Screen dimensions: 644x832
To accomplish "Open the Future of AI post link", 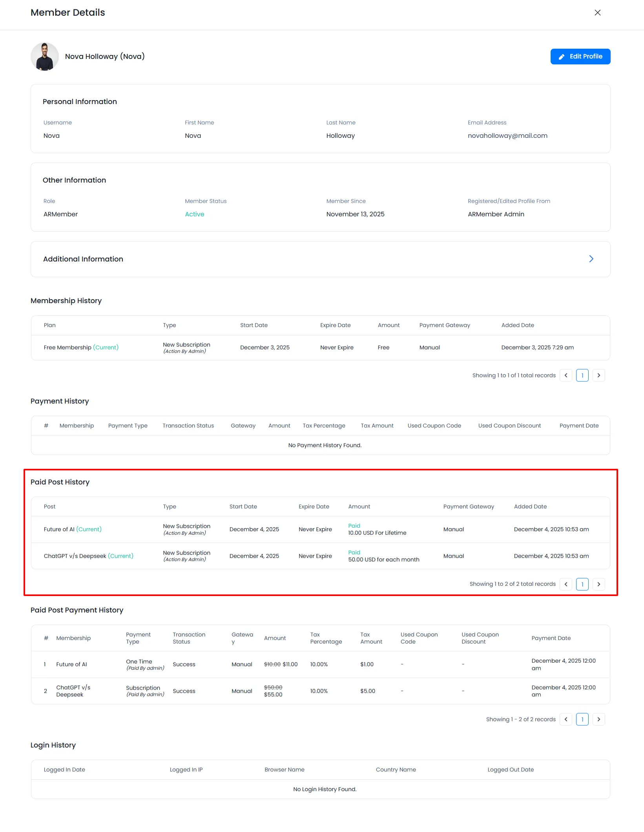I will [59, 529].
